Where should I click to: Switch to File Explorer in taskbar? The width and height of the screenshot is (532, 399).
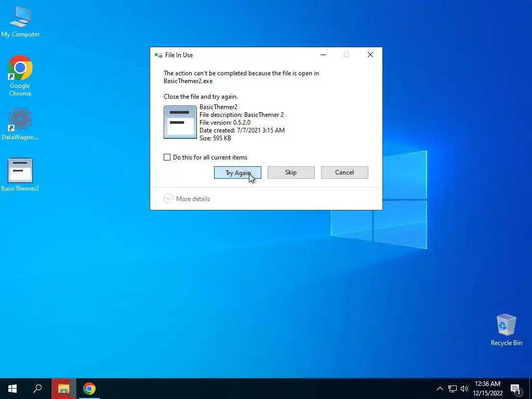[63, 389]
